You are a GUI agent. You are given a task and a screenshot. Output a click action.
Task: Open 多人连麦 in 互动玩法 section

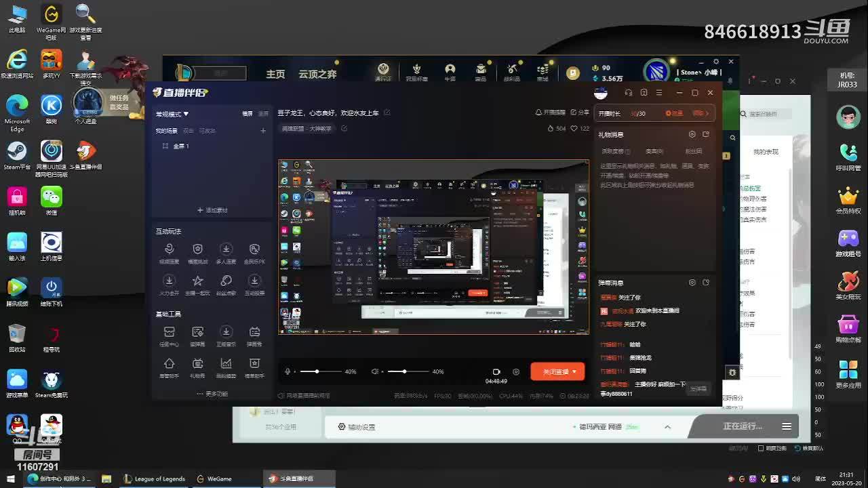[x=226, y=253]
